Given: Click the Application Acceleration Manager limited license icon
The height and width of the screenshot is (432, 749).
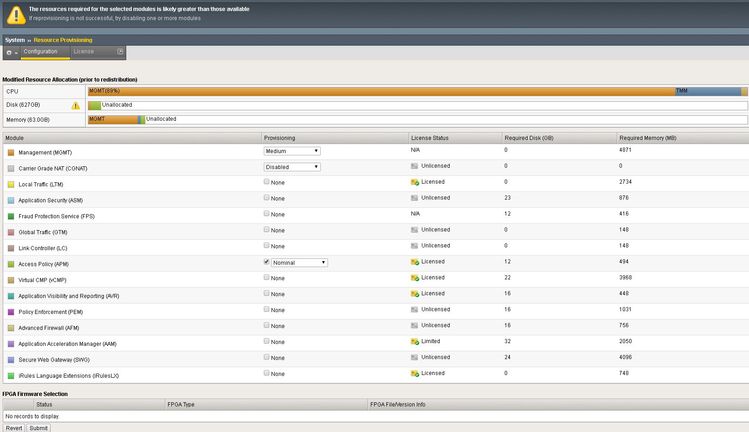Looking at the screenshot, I should pyautogui.click(x=414, y=342).
